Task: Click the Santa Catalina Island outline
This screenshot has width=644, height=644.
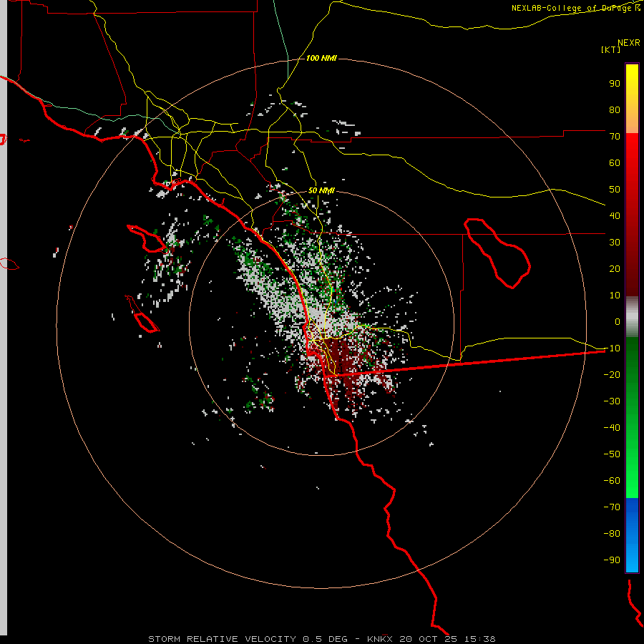Action: coord(146,238)
